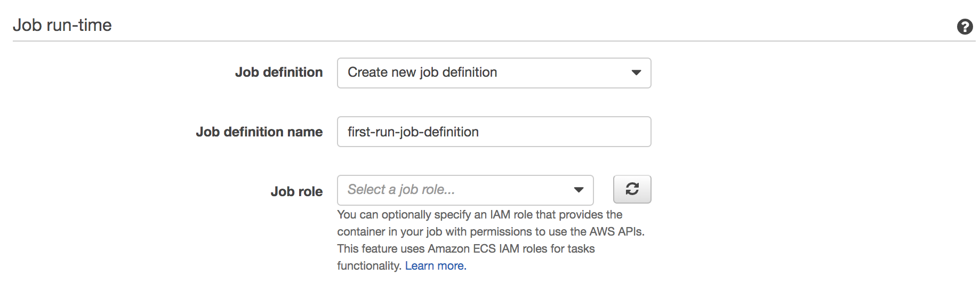980x291 pixels.
Task: Expand the Job role dropdown arrow
Action: click(579, 190)
